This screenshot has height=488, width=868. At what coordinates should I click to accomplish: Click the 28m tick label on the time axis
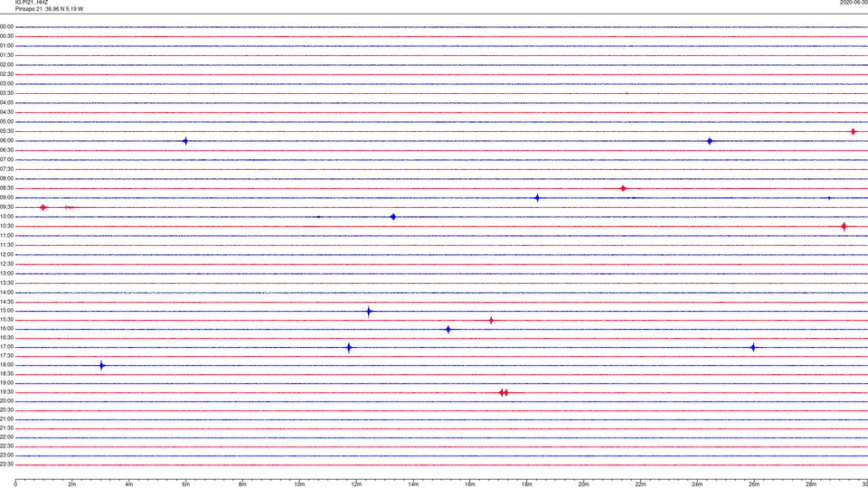point(811,484)
